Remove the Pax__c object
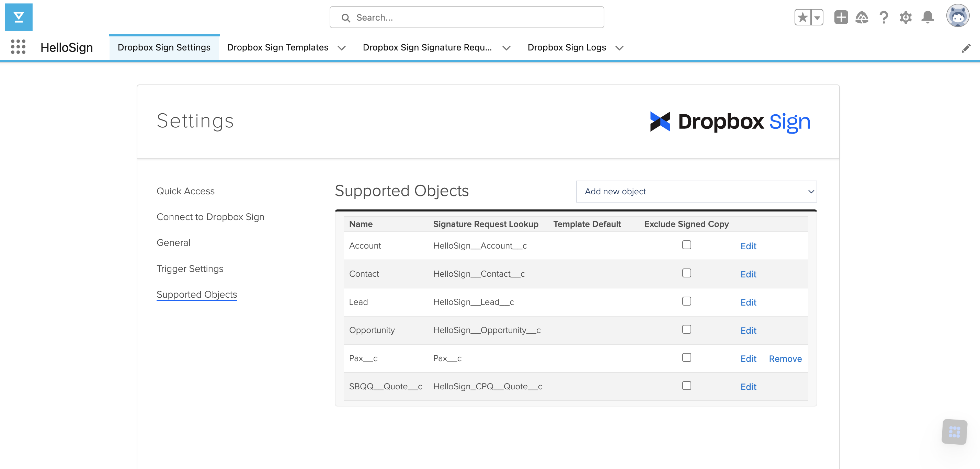Image resolution: width=980 pixels, height=469 pixels. (x=785, y=359)
